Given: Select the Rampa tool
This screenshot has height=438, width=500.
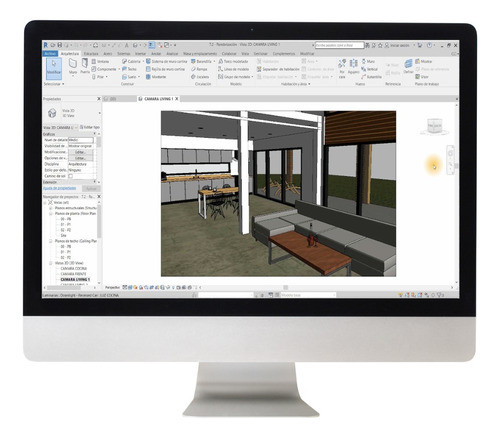Looking at the screenshot, I should (x=199, y=69).
